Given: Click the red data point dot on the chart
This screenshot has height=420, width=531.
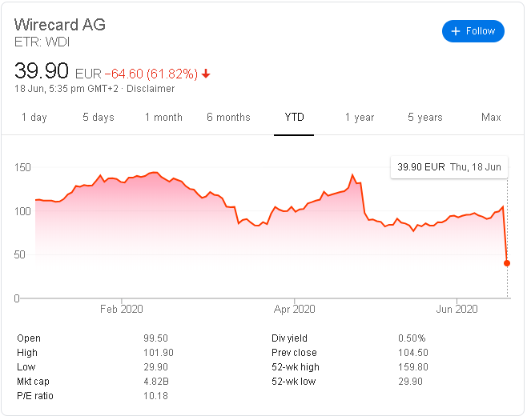Looking at the screenshot, I should (x=507, y=263).
